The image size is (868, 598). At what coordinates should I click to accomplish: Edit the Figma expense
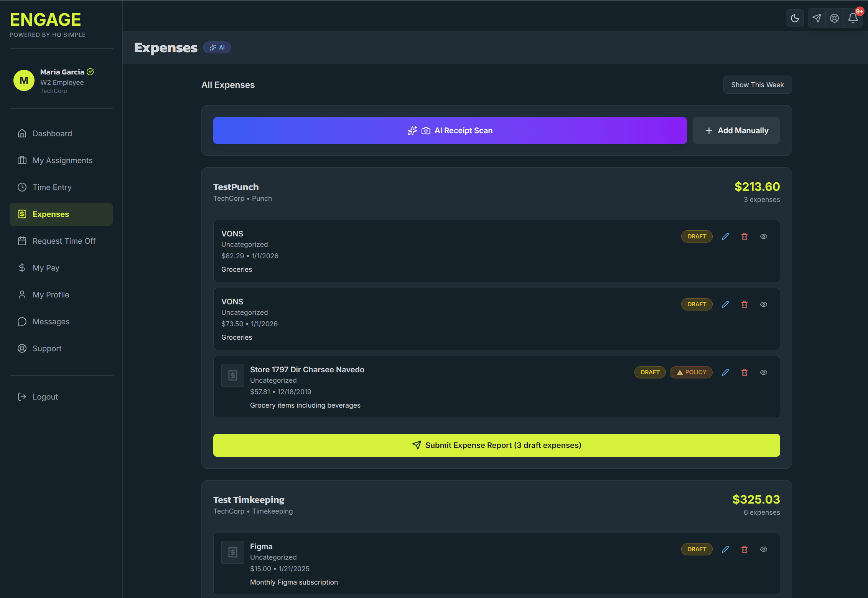725,549
